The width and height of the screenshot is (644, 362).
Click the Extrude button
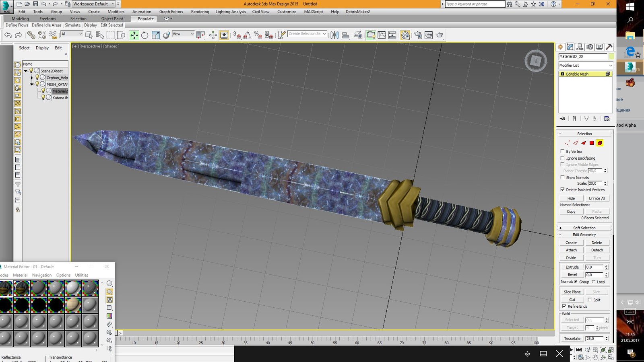click(x=572, y=267)
